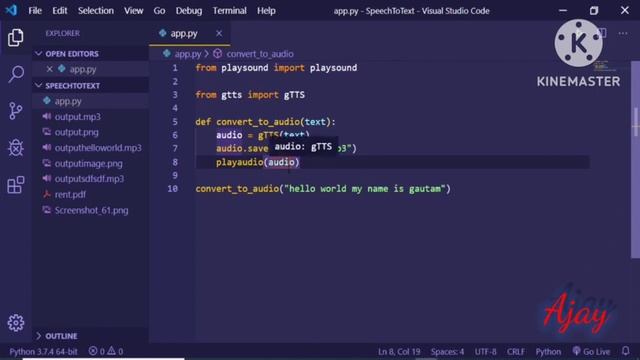Click the editor vertical scrollbar
Screen dimensions: 640x360
[x=635, y=159]
